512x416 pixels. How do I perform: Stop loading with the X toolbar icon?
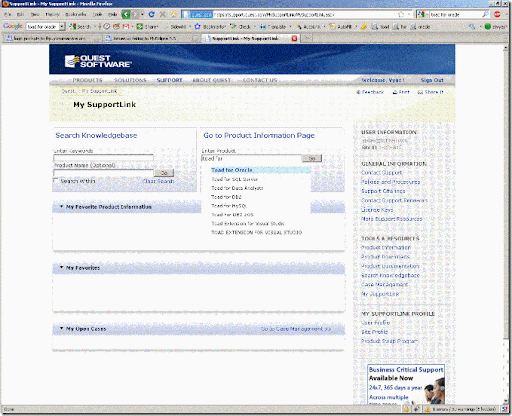tap(163, 14)
